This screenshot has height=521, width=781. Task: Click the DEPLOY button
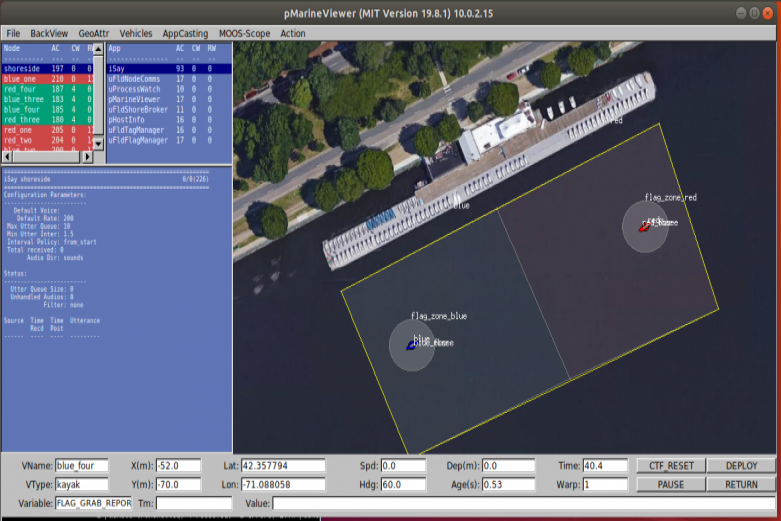tap(741, 466)
